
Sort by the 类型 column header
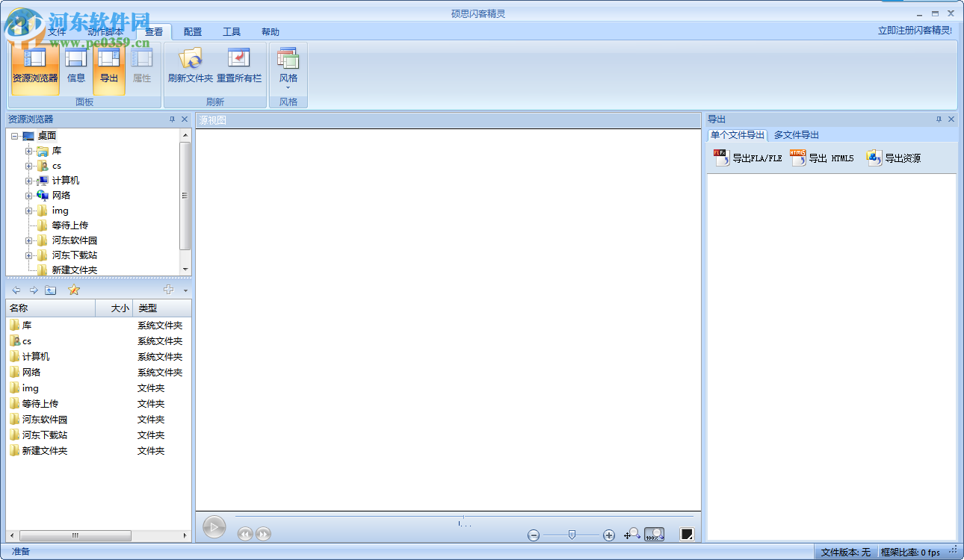162,308
